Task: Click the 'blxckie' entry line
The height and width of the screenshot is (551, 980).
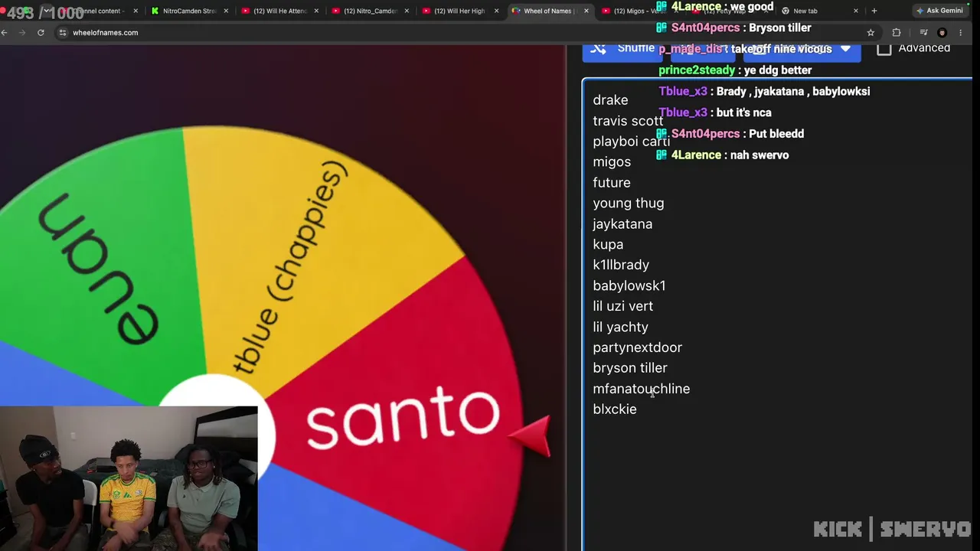Action: click(615, 409)
